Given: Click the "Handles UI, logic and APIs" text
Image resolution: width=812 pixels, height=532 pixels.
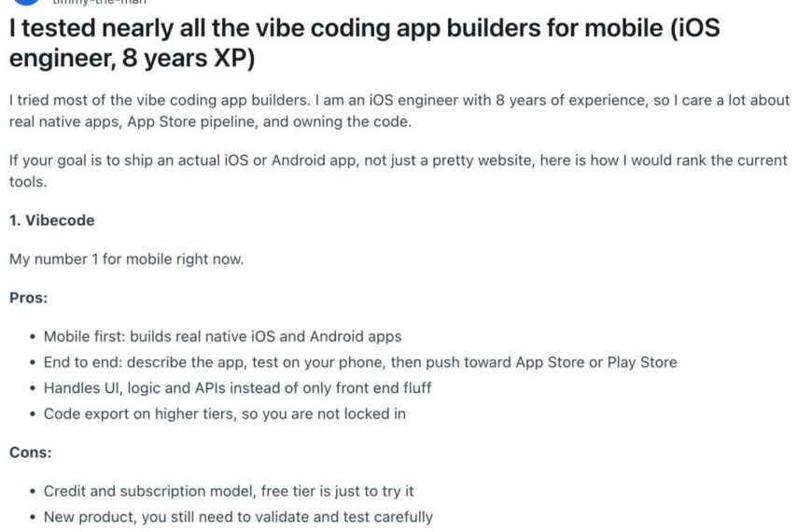Looking at the screenshot, I should pyautogui.click(x=237, y=387).
